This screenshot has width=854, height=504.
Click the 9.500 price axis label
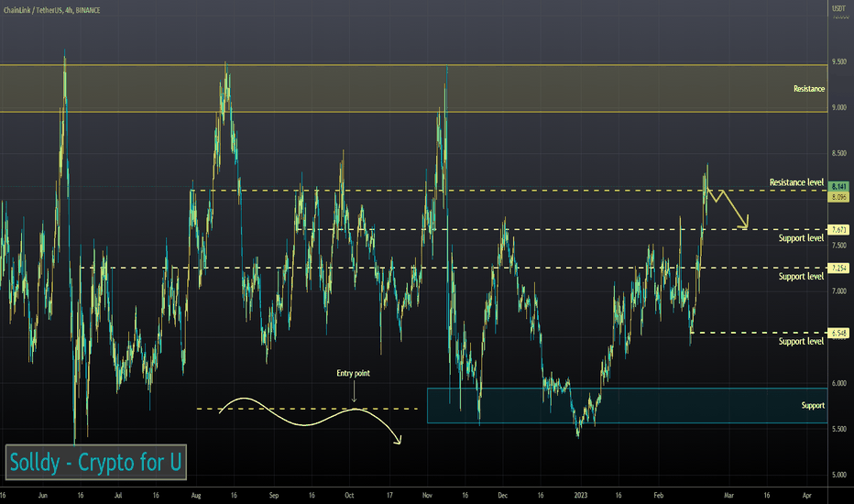click(838, 61)
